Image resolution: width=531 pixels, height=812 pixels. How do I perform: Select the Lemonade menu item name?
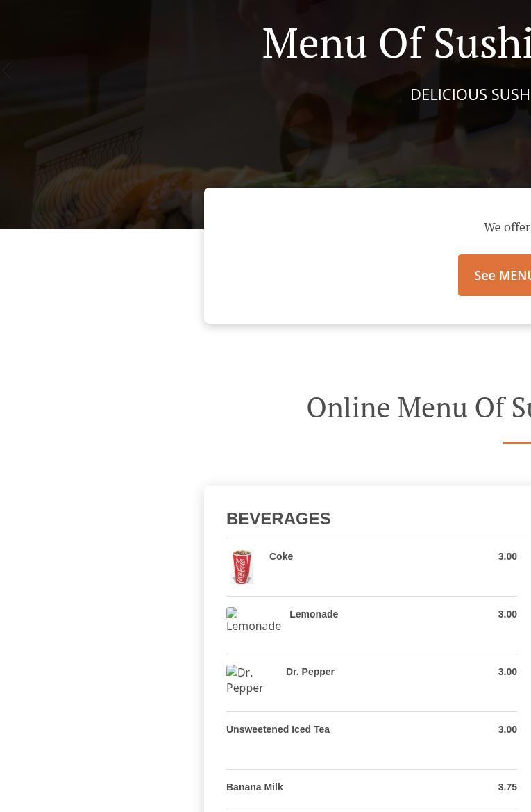pyautogui.click(x=314, y=613)
